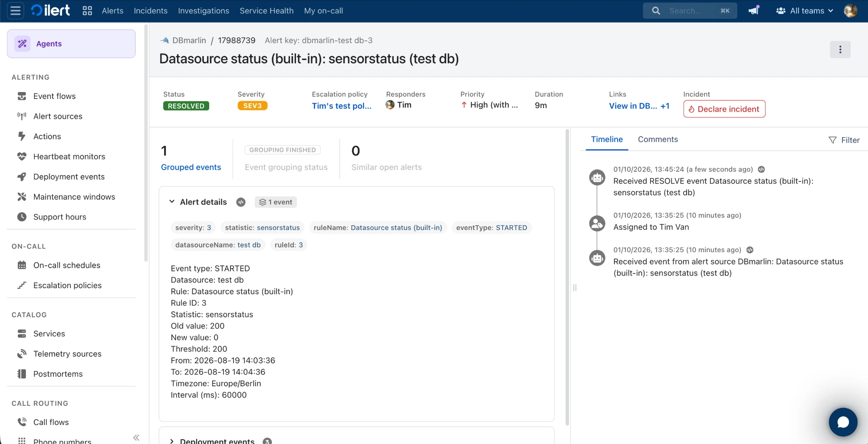Click the raw-event icon on the DBmarlin received event
The width and height of the screenshot is (868, 444).
[750, 250]
